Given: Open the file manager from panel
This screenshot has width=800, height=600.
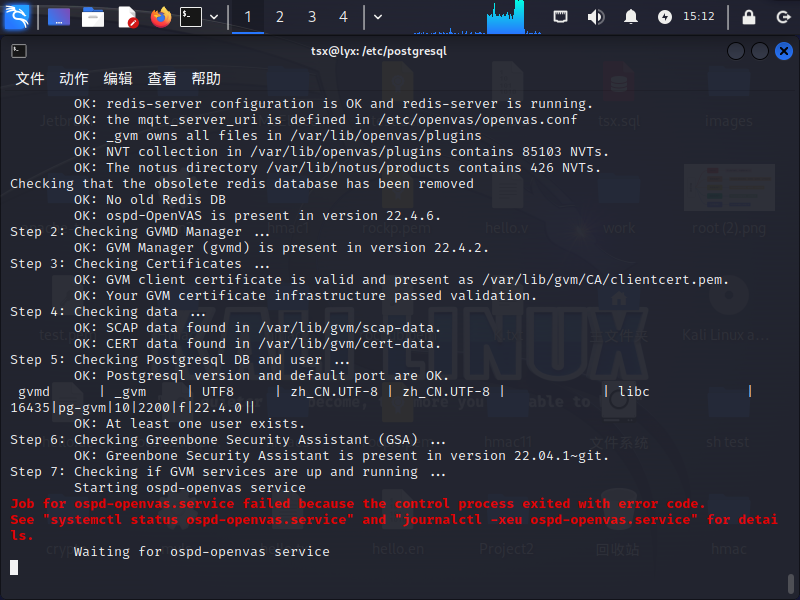Looking at the screenshot, I should [x=93, y=17].
